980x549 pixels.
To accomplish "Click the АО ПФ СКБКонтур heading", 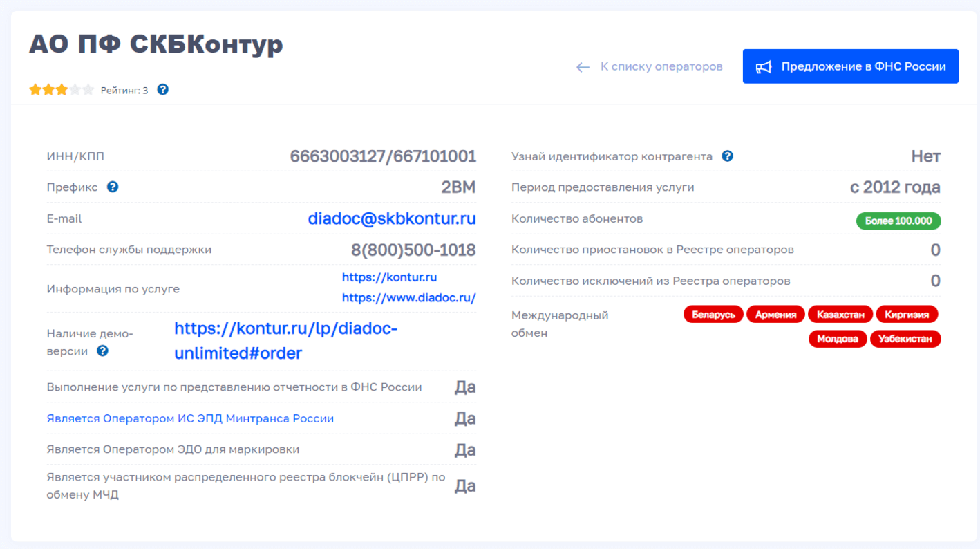I will point(156,44).
